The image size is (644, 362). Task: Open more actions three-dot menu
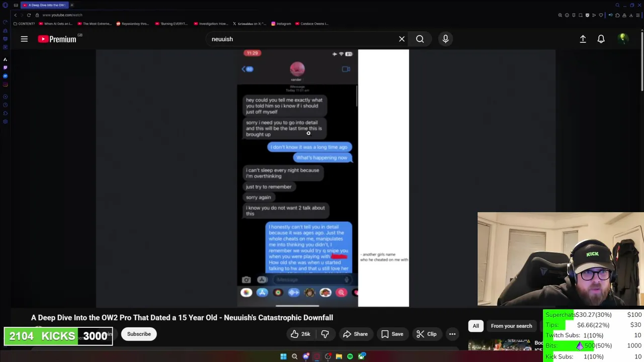(452, 334)
